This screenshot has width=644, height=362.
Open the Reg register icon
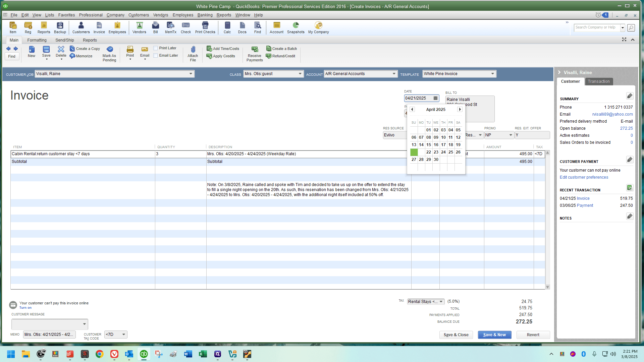pos(28,27)
